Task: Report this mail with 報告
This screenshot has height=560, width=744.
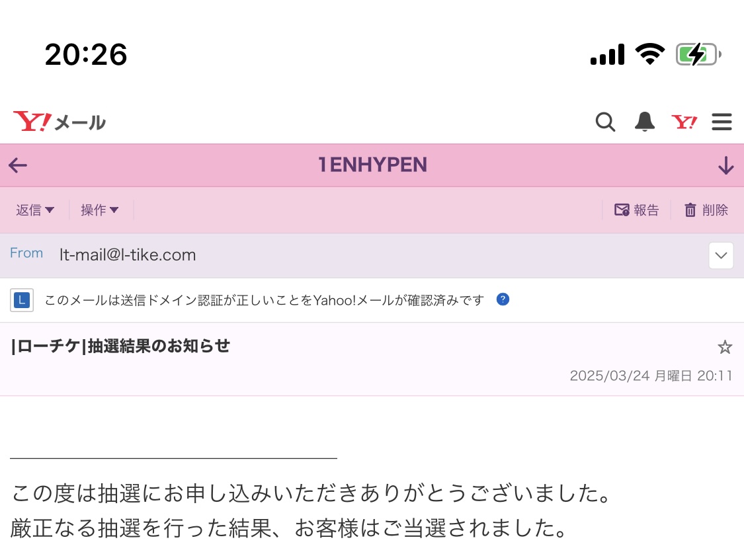Action: (637, 210)
